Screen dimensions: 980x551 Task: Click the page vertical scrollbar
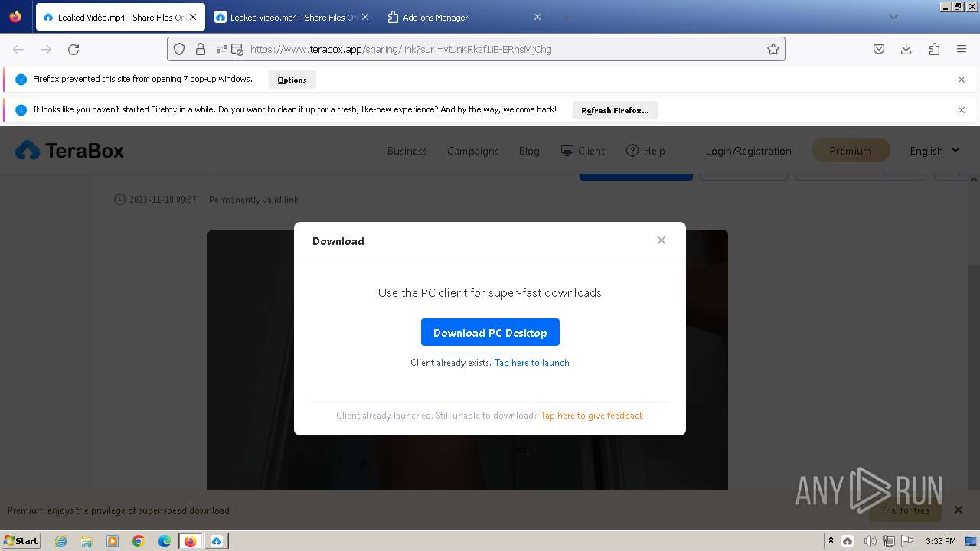pos(974,332)
